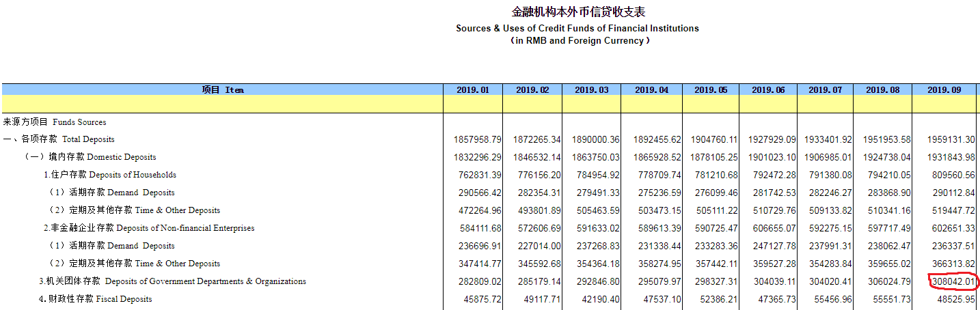Select Domestic Deposits value 1846532.14
The height and width of the screenshot is (310, 980).
[x=536, y=157]
